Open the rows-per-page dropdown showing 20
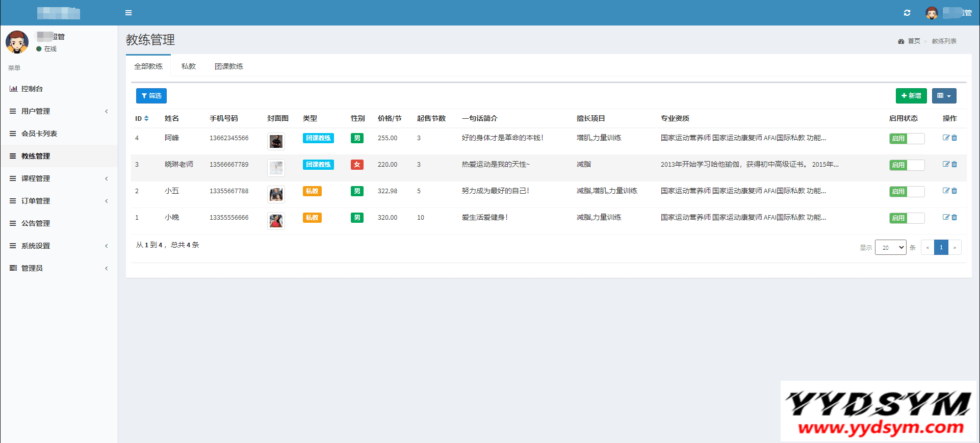Screen dimensions: 980x443 coord(890,247)
